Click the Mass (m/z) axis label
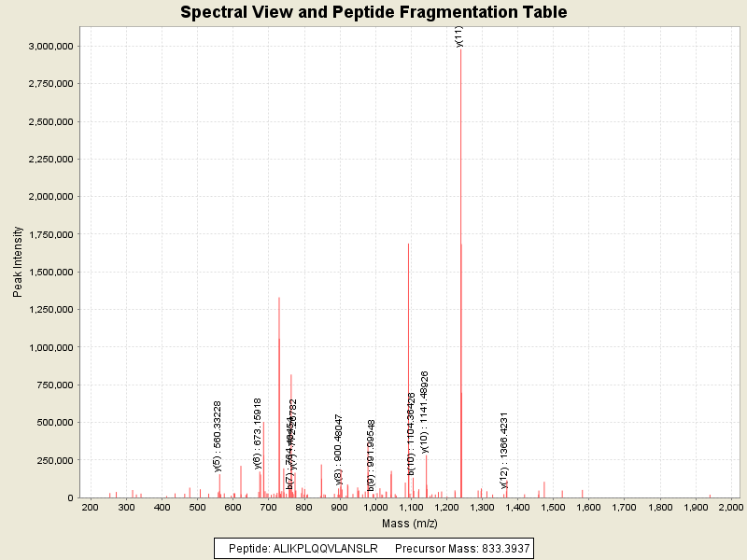The height and width of the screenshot is (560, 747). click(409, 523)
